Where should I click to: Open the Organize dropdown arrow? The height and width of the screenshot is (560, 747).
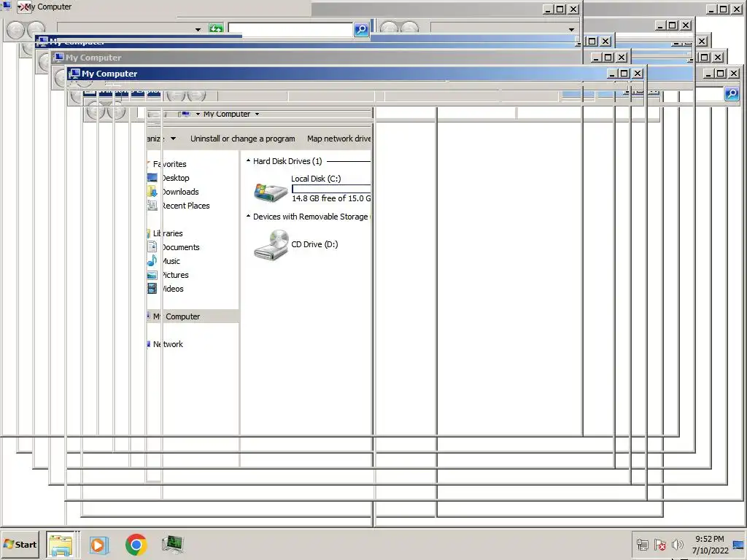174,139
